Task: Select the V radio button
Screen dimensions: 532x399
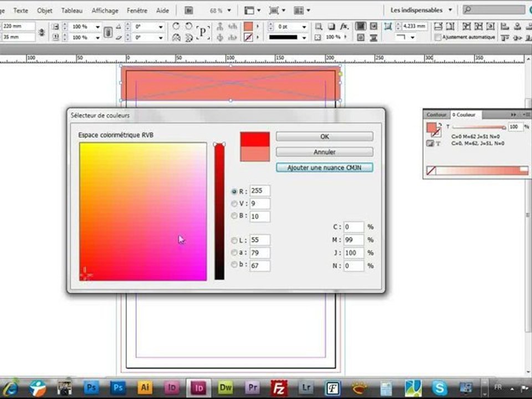Action: [x=234, y=203]
